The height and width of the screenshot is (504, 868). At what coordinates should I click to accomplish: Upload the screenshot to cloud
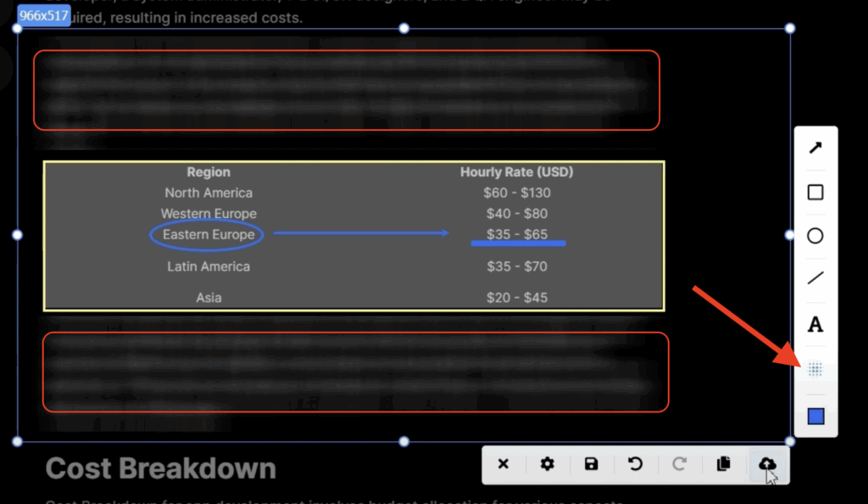point(767,464)
